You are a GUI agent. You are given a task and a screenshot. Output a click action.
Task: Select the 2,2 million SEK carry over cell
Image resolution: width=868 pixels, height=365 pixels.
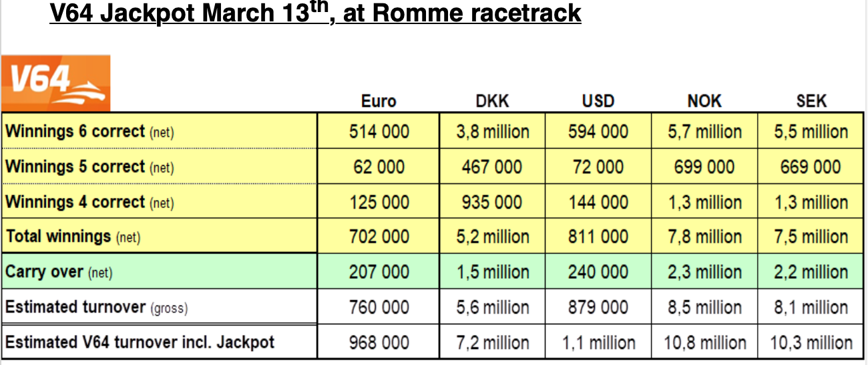(x=811, y=272)
